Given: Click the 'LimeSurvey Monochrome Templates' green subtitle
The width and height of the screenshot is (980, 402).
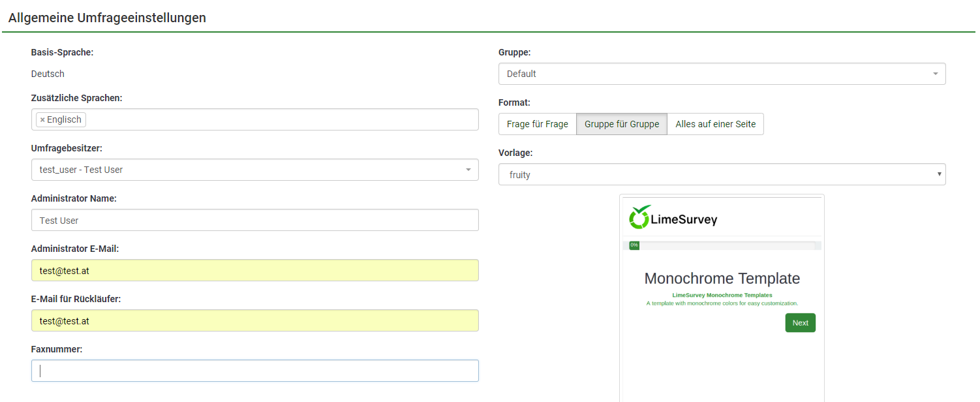Looking at the screenshot, I should pos(722,296).
